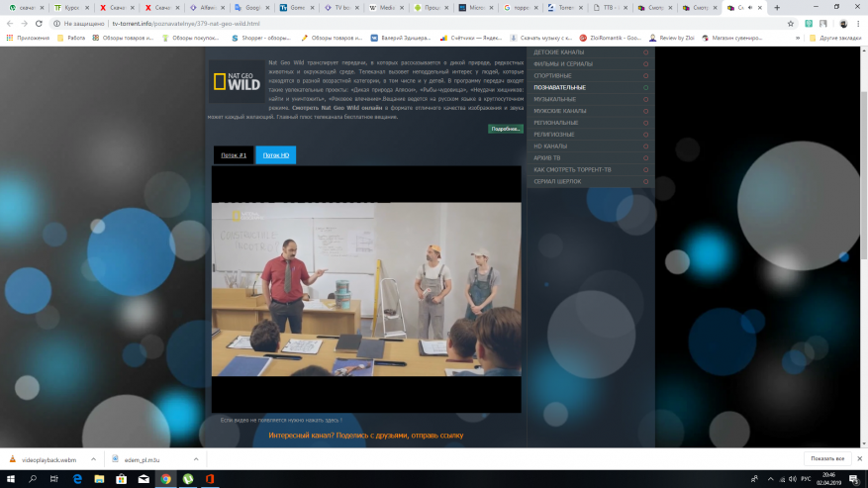Screen dimensions: 868x488
Task: Launch Microsoft Edge from the taskbar
Action: [77, 479]
